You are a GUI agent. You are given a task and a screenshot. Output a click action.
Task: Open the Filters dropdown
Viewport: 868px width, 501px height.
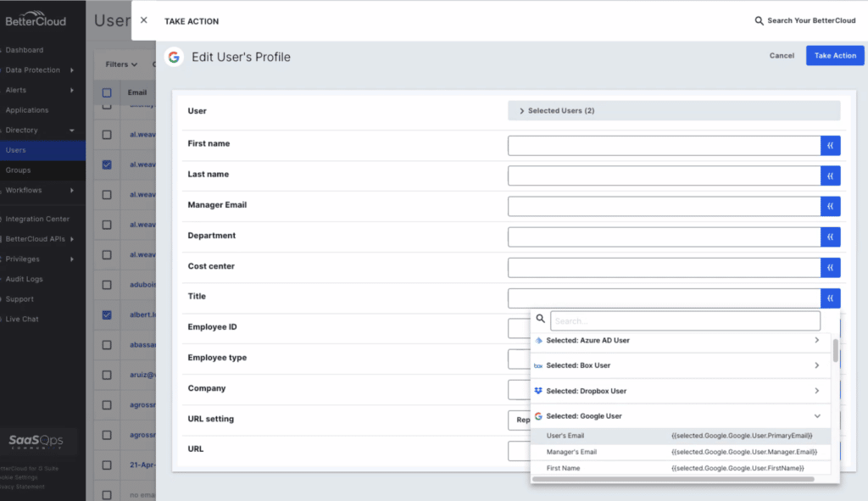click(121, 64)
